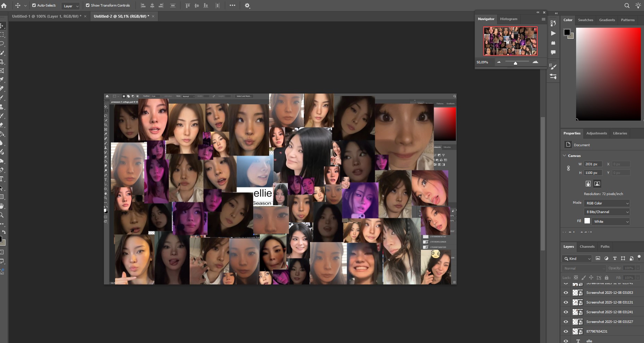The height and width of the screenshot is (343, 644).
Task: Click the foreground color swatch in Color panel
Action: 567,32
